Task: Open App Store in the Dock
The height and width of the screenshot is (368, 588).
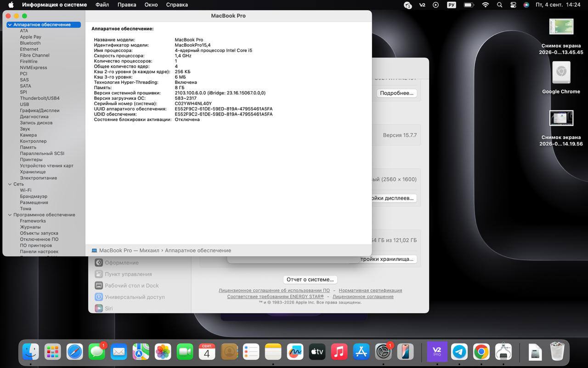Action: [362, 352]
